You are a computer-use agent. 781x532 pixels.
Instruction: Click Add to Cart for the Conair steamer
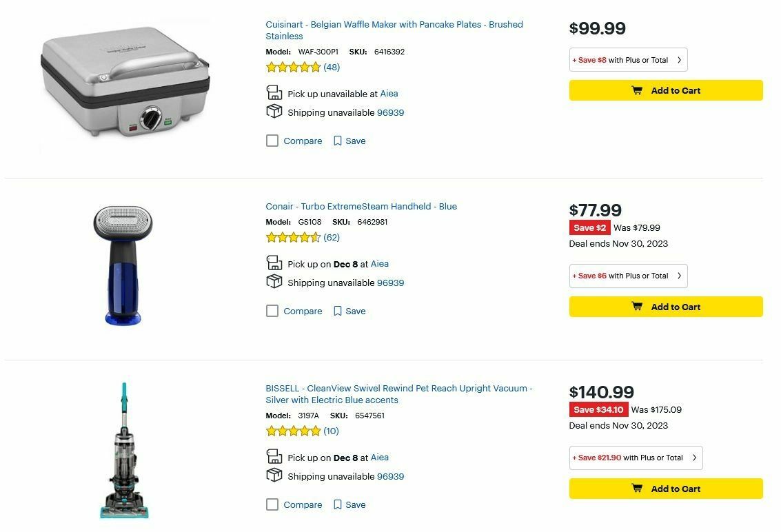(x=666, y=307)
